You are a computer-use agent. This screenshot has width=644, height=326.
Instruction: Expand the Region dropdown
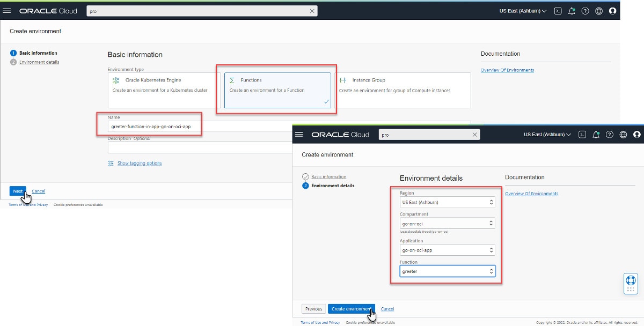(447, 202)
